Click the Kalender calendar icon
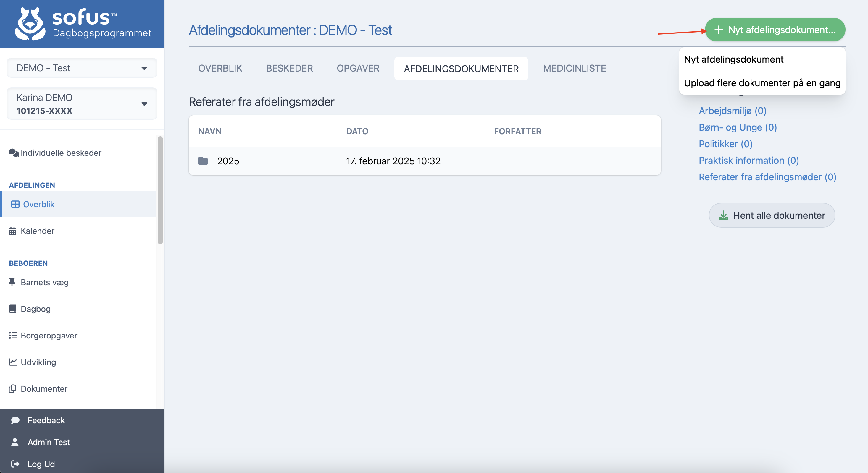The image size is (868, 473). pos(12,231)
